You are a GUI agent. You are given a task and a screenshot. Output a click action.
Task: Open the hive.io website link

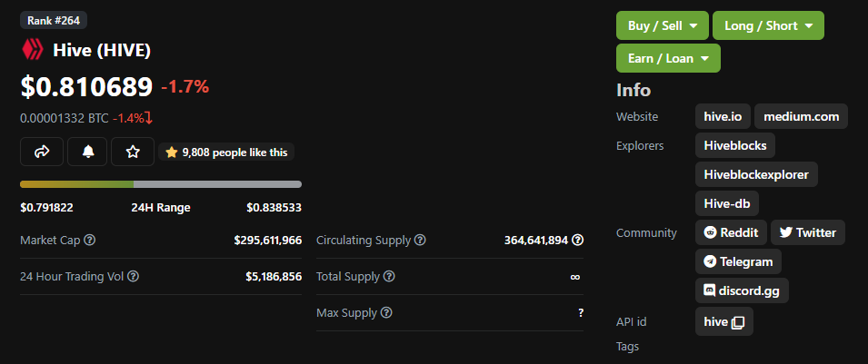coord(723,117)
